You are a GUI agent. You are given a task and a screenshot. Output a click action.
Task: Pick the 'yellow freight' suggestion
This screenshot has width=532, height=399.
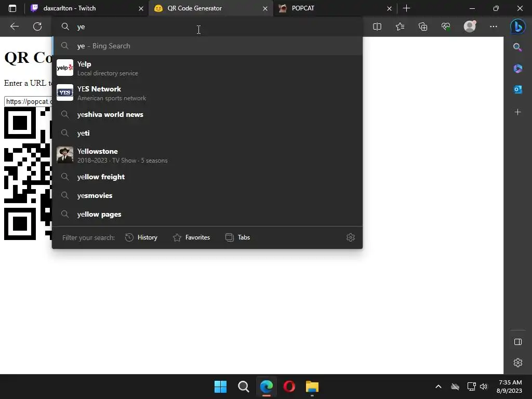coord(207,177)
